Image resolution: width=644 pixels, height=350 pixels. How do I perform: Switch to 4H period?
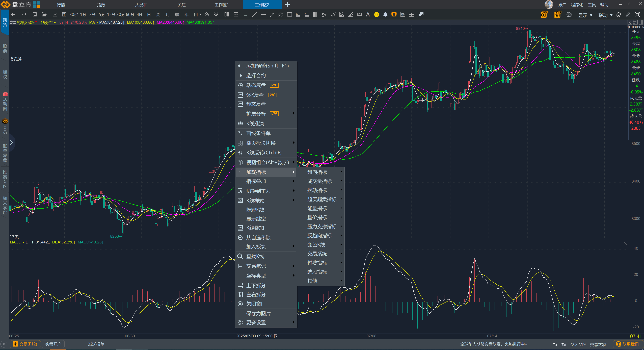139,14
